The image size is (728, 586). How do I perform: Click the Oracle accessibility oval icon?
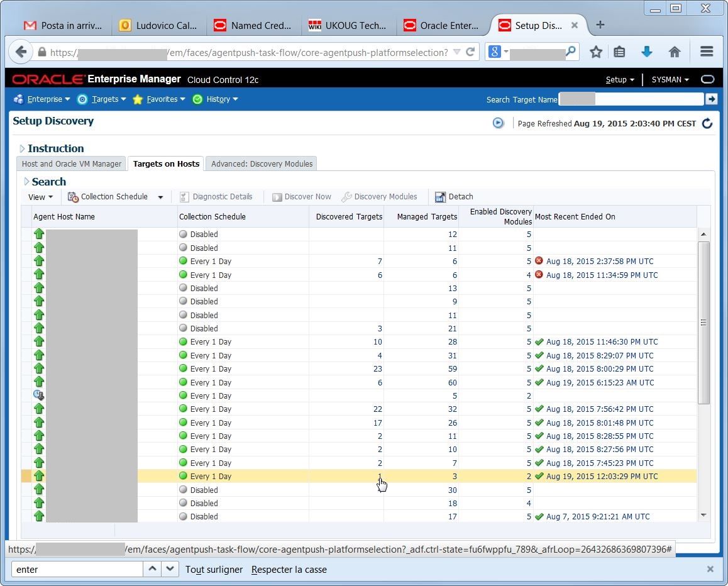point(708,79)
